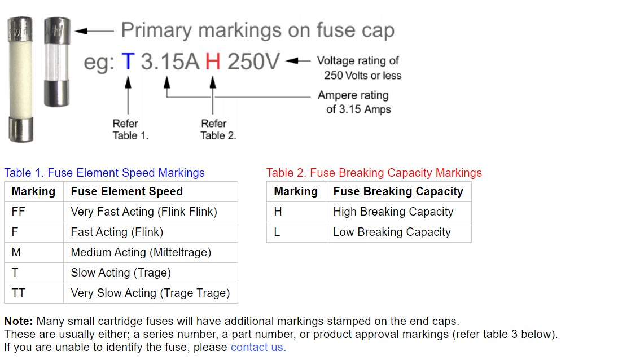Click the 'Table 2. Fuse Breaking Capacity Markings' heading
Viewport: 618px width, 364px height.
tap(374, 173)
